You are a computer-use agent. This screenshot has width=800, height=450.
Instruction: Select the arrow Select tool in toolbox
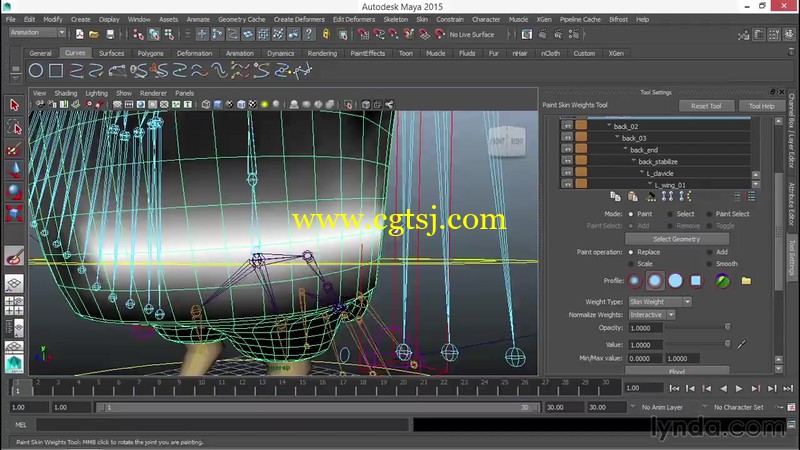pos(14,105)
